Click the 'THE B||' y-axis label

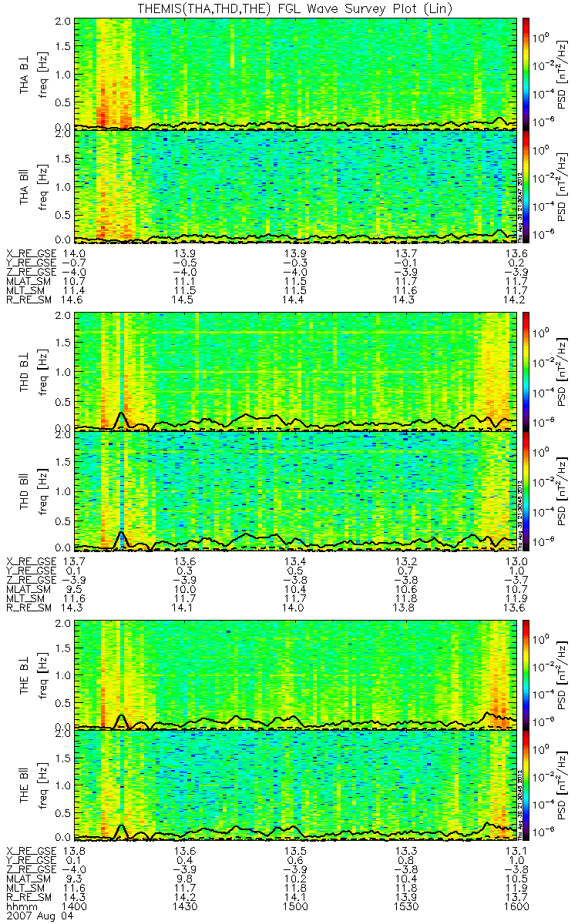(25, 785)
